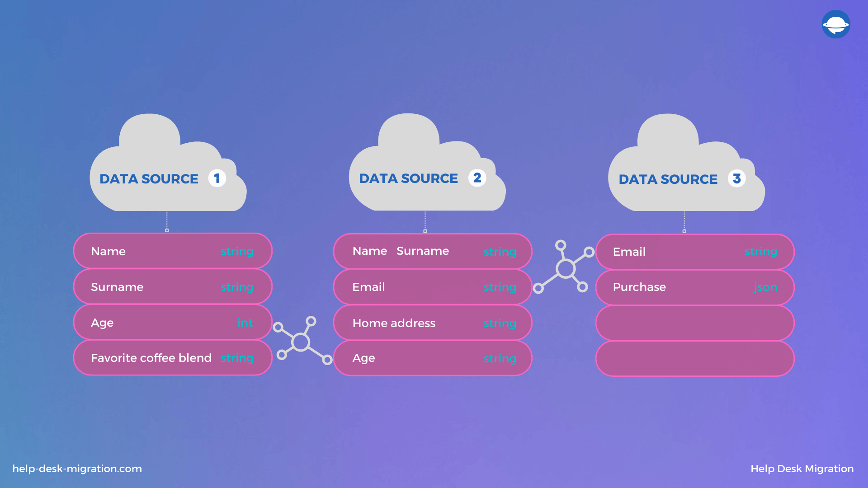The width and height of the screenshot is (868, 488).
Task: Toggle the Email string field in Data Source 2
Action: pos(434,286)
